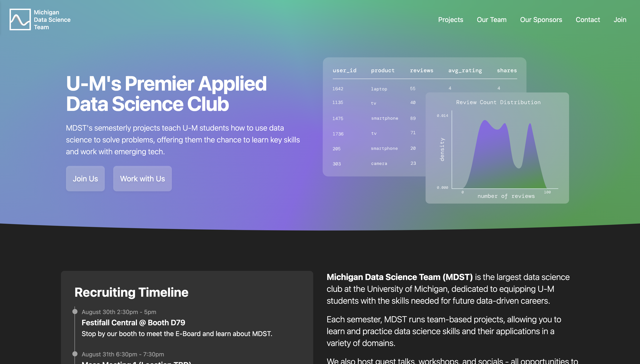This screenshot has height=364, width=640.
Task: Open Our Sponsors in the navigation
Action: (541, 19)
